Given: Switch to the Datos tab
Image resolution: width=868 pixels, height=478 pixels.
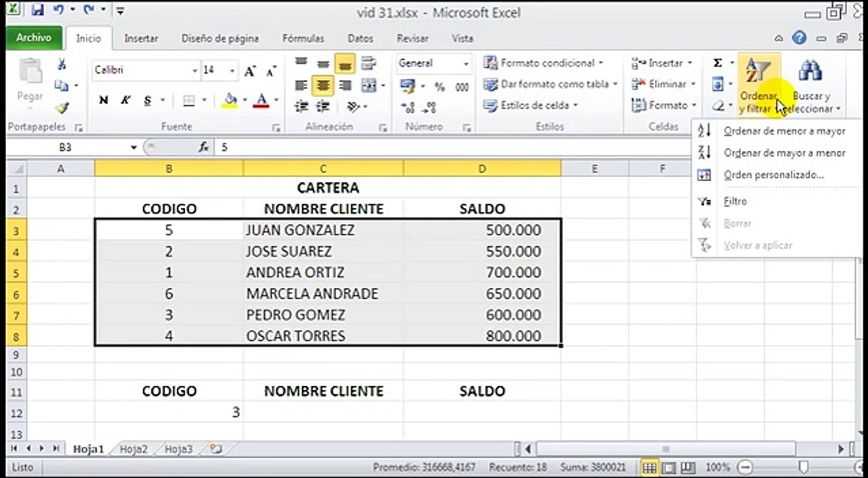Looking at the screenshot, I should pos(360,39).
